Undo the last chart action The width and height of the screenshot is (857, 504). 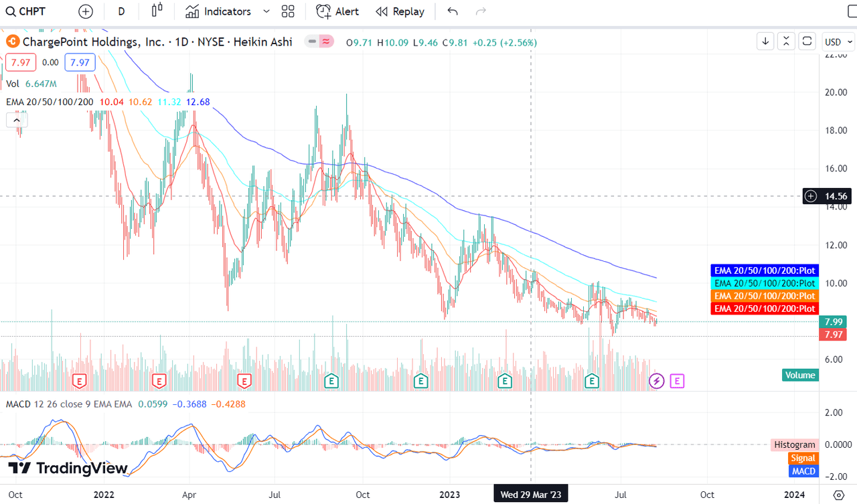pos(453,11)
